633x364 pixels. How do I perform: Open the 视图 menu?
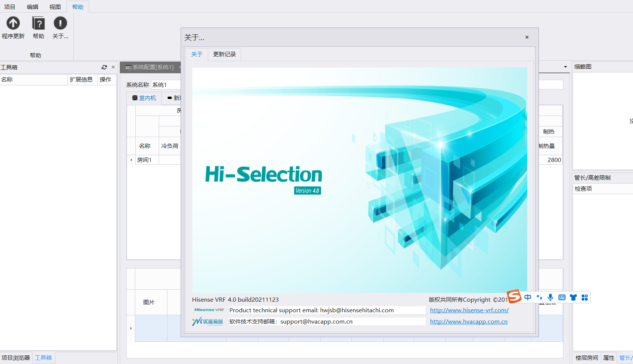pos(55,7)
